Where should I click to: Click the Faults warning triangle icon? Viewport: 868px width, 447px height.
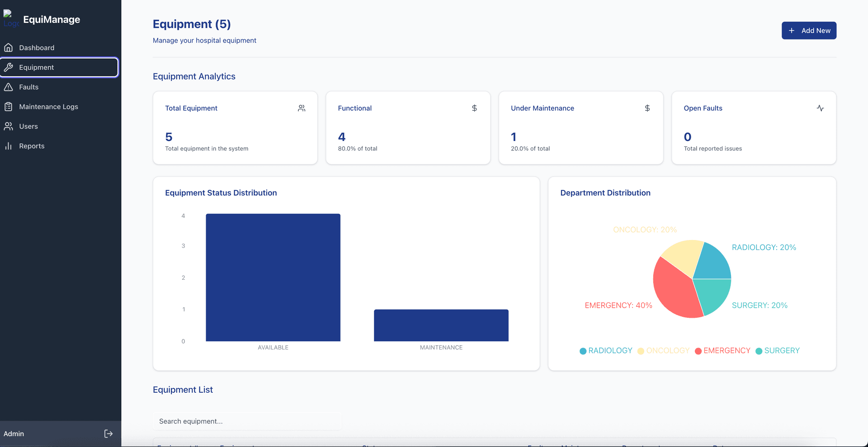pos(8,87)
